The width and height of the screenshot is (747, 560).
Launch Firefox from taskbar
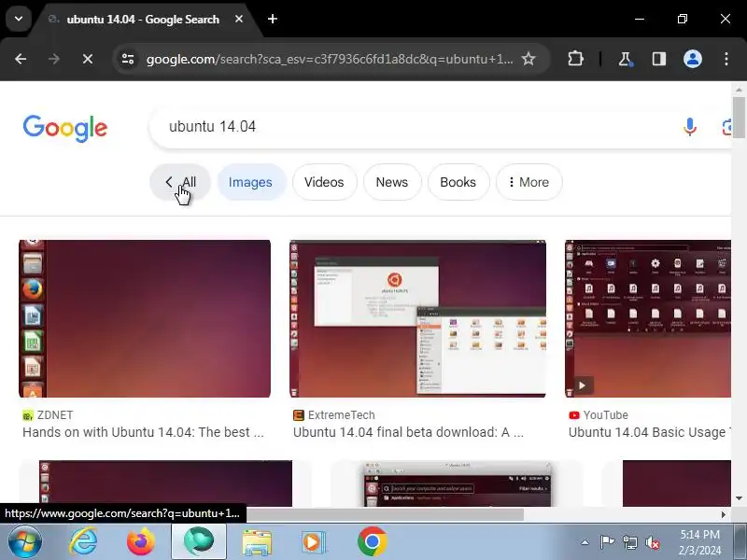[141, 542]
